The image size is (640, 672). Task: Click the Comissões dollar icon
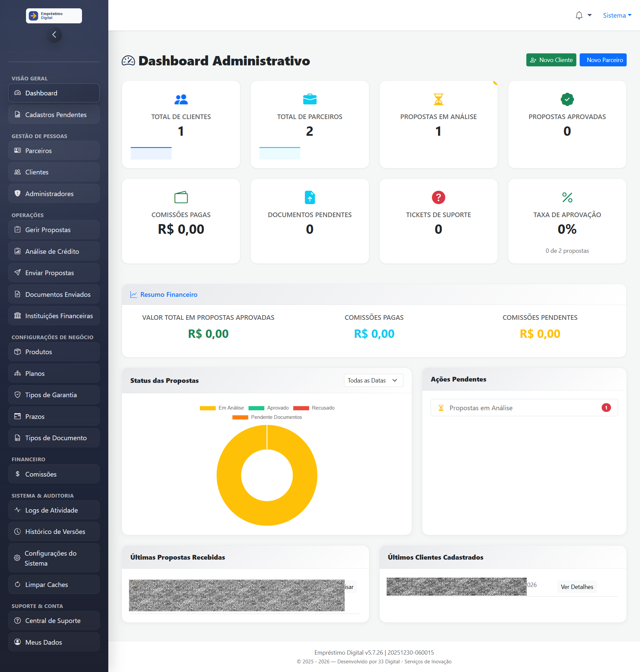tap(17, 474)
